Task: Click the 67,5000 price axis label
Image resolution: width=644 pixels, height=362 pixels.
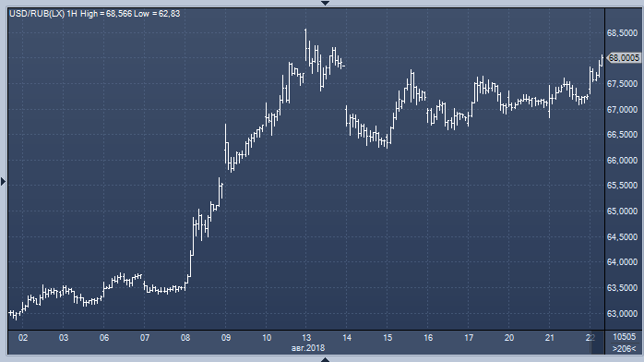Action: (622, 84)
